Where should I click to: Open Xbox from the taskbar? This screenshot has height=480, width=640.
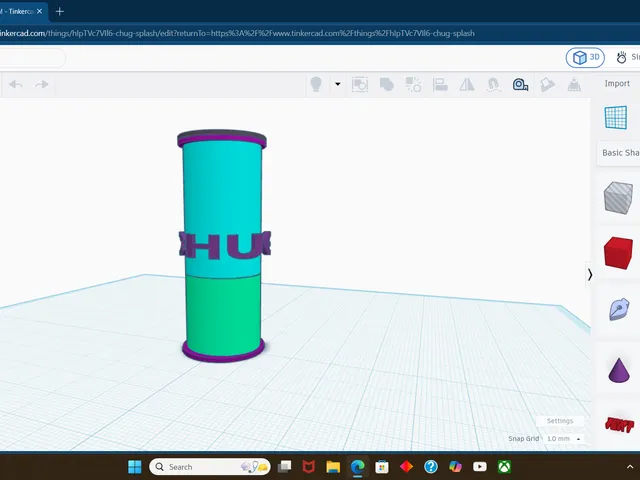[504, 467]
